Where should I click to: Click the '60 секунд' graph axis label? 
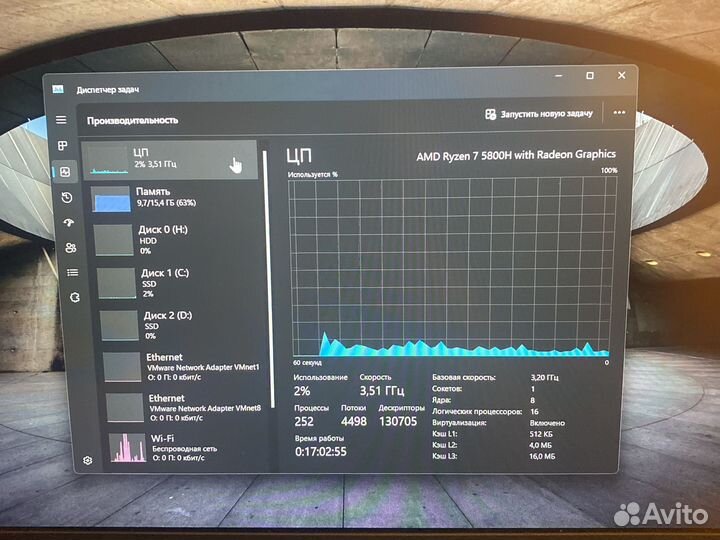[x=307, y=363]
